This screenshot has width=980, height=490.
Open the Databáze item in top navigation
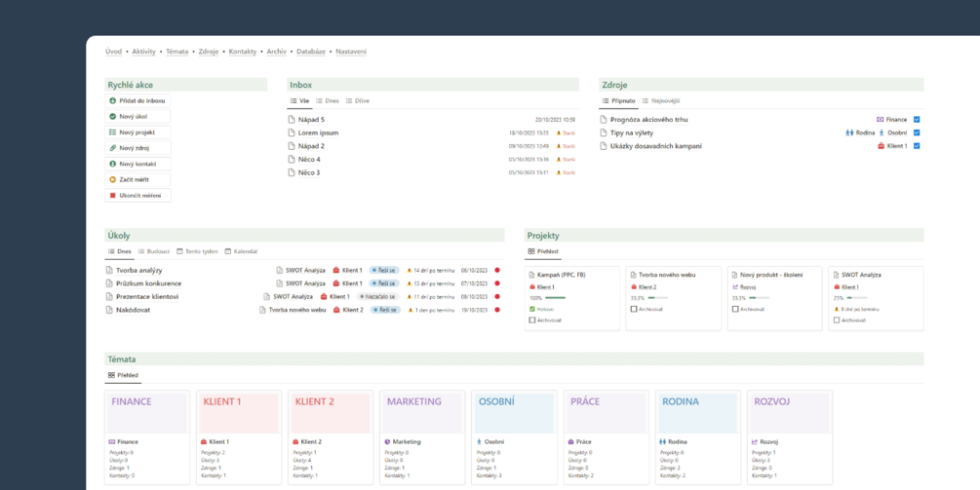pos(311,52)
